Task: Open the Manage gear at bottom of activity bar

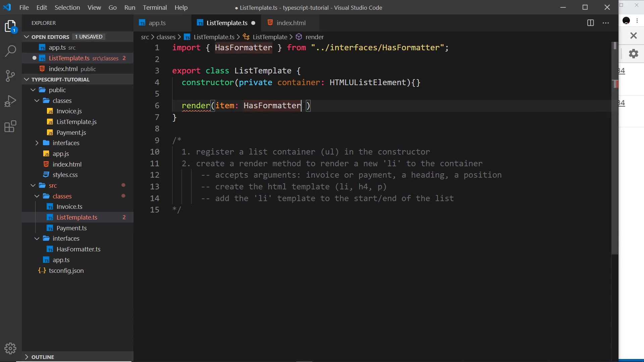Action: 11,349
